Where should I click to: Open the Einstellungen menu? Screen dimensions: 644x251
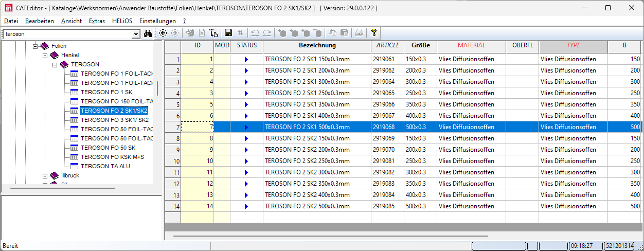coord(157,21)
